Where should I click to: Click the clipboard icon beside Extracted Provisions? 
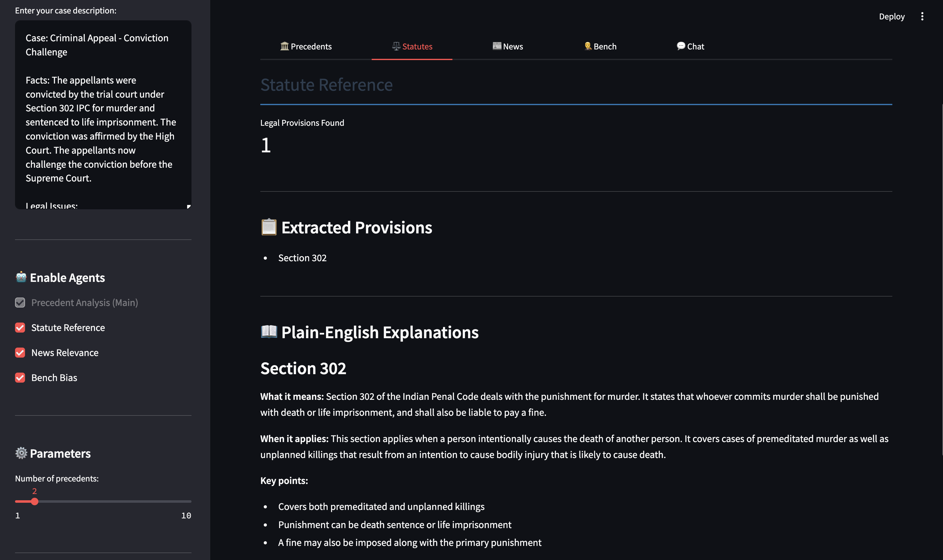click(269, 227)
